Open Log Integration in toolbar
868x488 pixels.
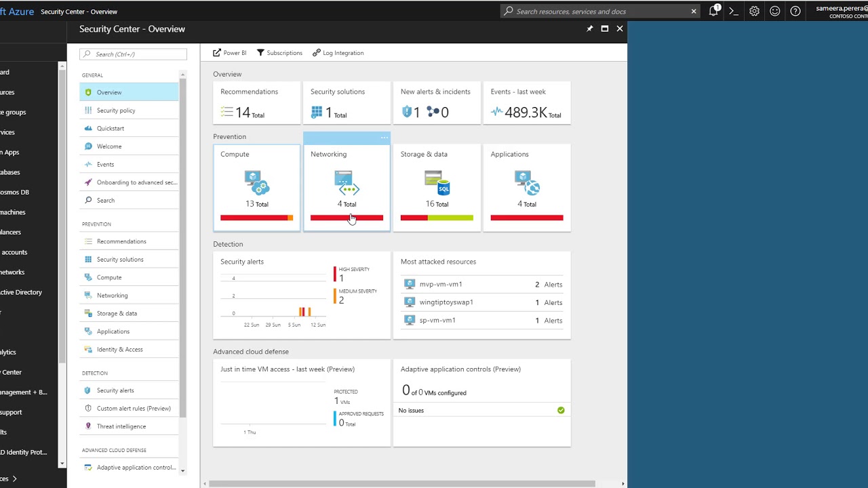[x=338, y=53]
